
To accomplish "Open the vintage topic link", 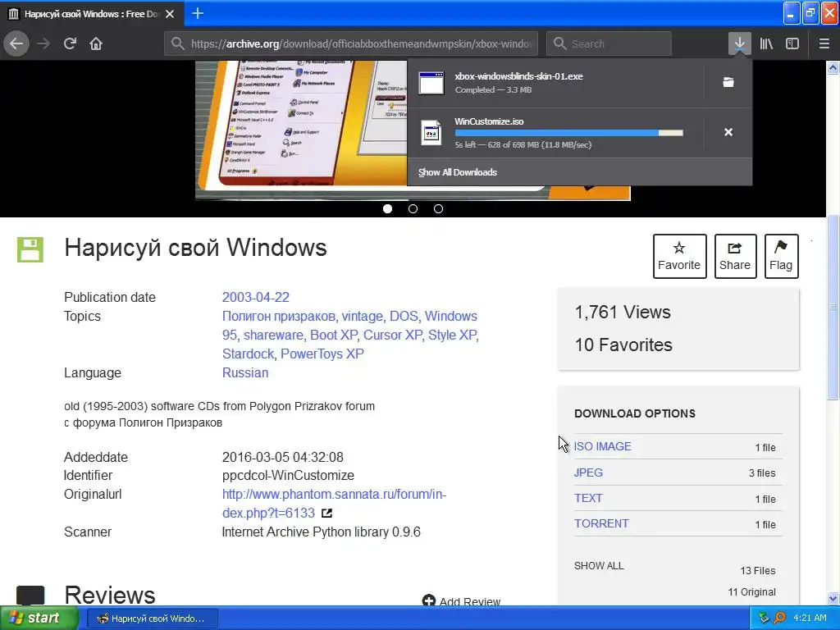I will pyautogui.click(x=362, y=316).
